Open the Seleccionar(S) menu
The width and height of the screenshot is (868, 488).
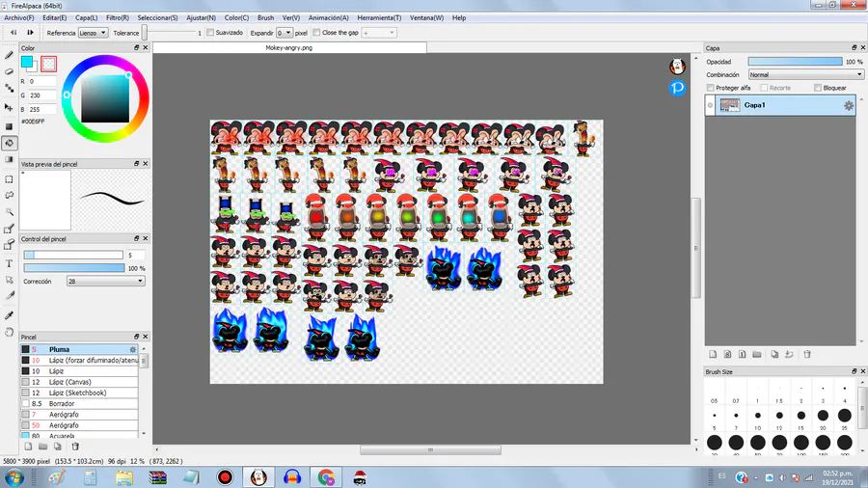point(158,17)
